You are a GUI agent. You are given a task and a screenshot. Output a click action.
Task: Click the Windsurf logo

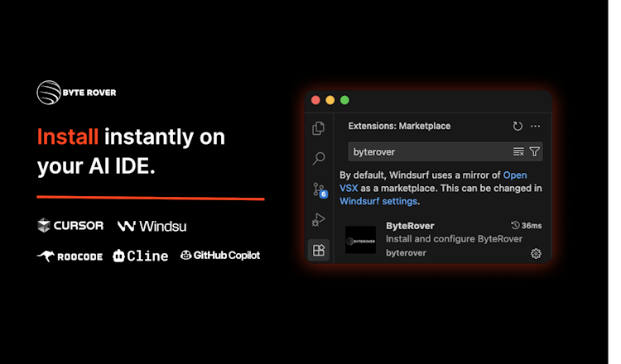coord(152,226)
